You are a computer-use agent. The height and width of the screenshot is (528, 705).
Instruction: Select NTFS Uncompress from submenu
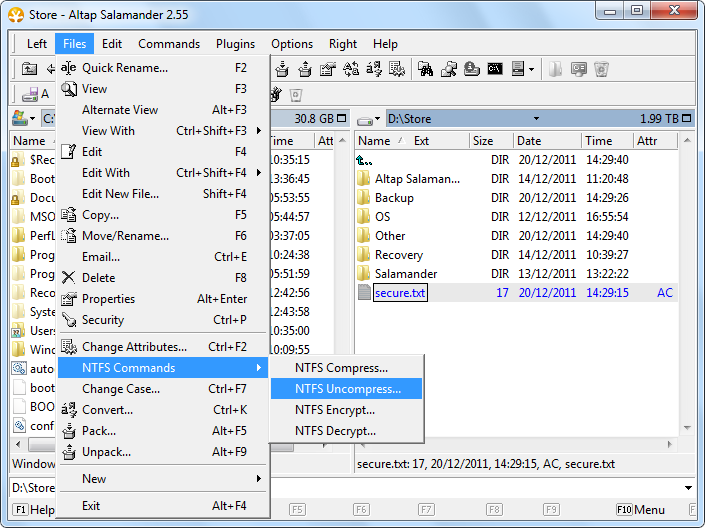347,389
